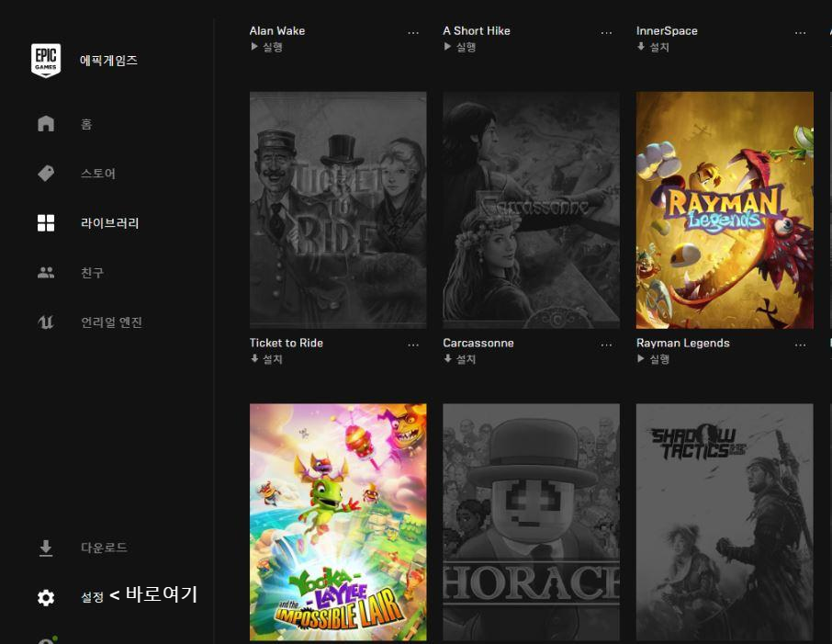Open InnerSpace more options menu
Viewport: 832px width, 644px height.
(800, 32)
